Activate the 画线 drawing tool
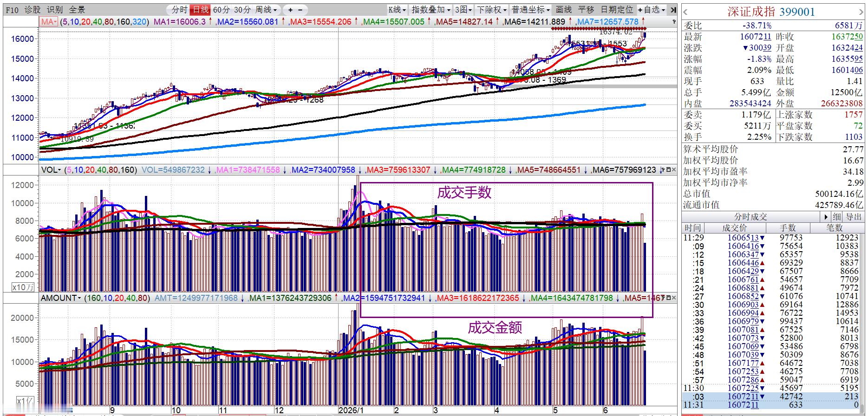The width and height of the screenshot is (868, 416). (x=564, y=9)
